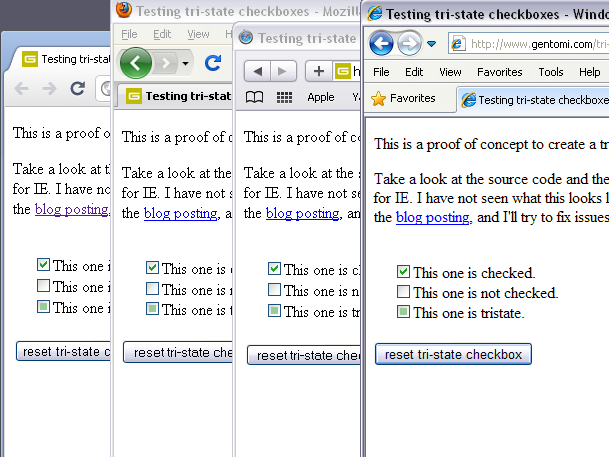Click Firefox tab yellow favicon
609x457 pixels.
[134, 96]
